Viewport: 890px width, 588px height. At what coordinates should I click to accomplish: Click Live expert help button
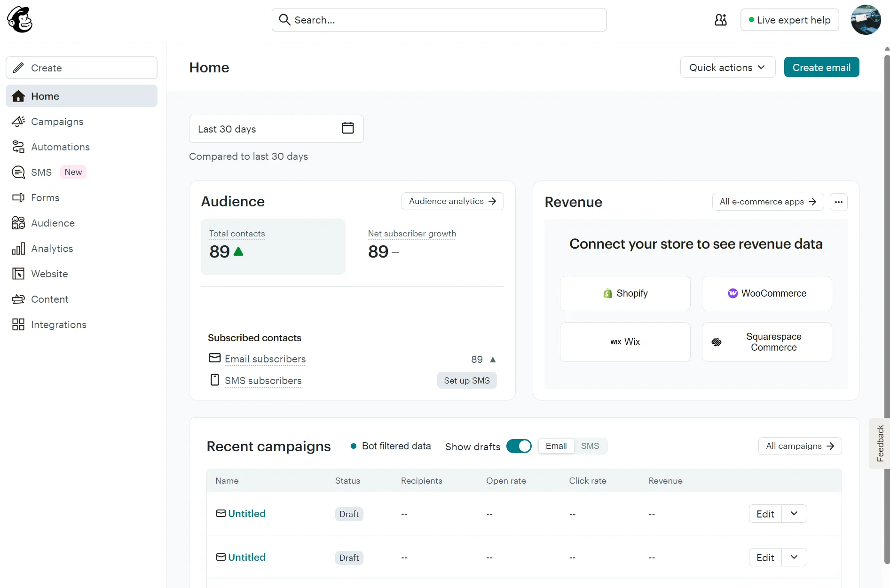tap(789, 20)
